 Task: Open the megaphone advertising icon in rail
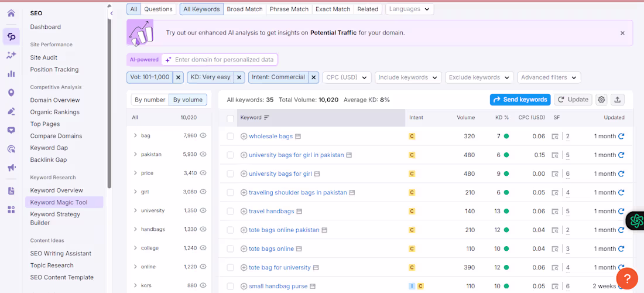click(11, 167)
